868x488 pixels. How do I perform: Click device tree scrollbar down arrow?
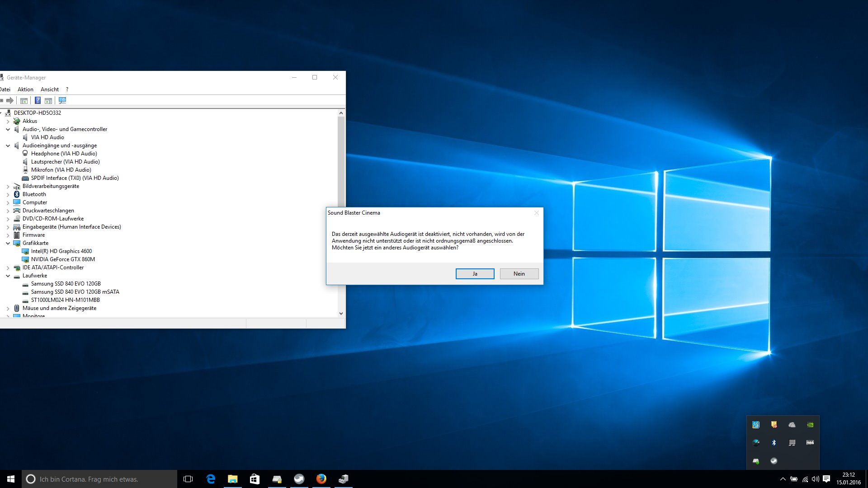tap(341, 313)
